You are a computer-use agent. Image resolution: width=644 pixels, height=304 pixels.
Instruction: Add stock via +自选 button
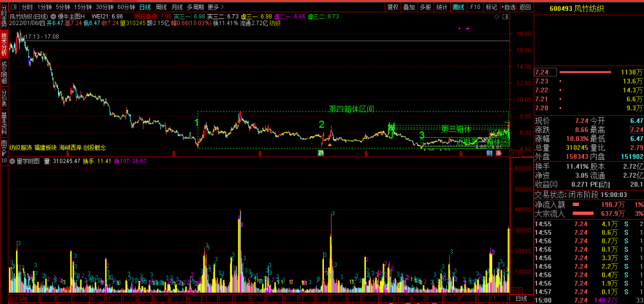tap(508, 7)
